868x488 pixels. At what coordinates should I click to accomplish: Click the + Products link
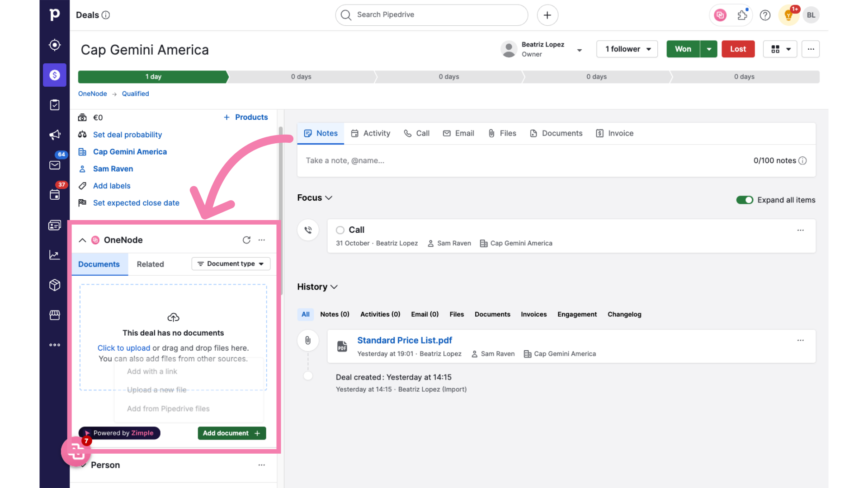point(246,117)
